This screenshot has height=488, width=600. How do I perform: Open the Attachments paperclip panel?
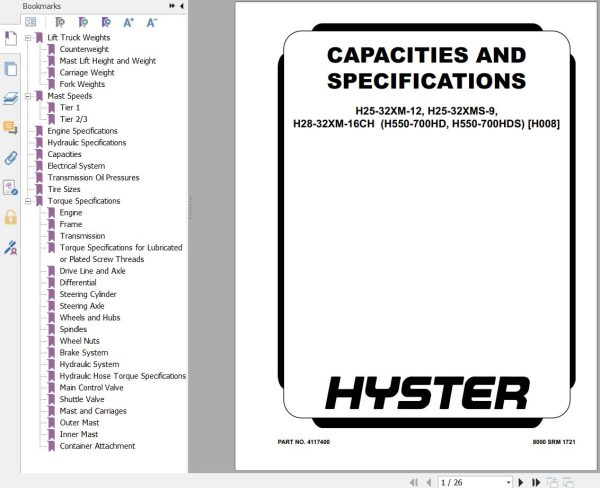coord(10,157)
